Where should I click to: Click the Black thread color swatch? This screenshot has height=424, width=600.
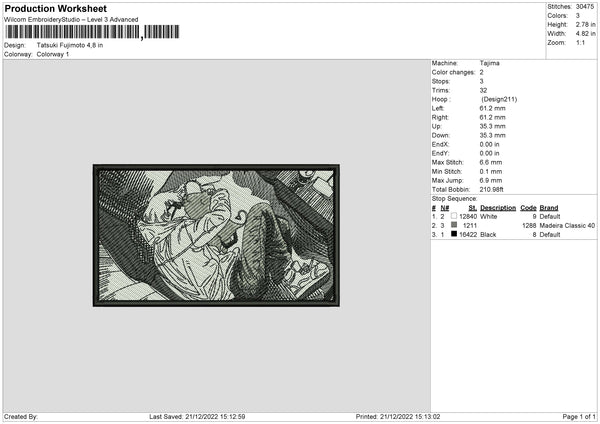click(454, 234)
